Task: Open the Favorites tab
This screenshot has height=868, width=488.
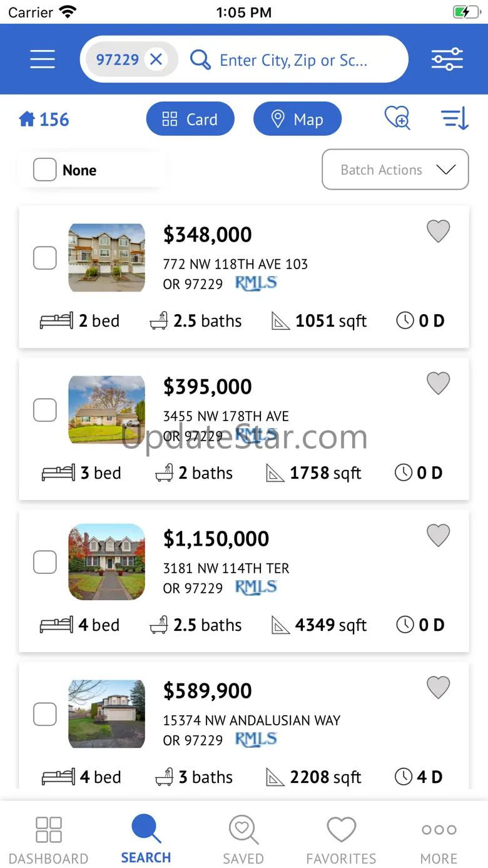Action: pos(341,840)
